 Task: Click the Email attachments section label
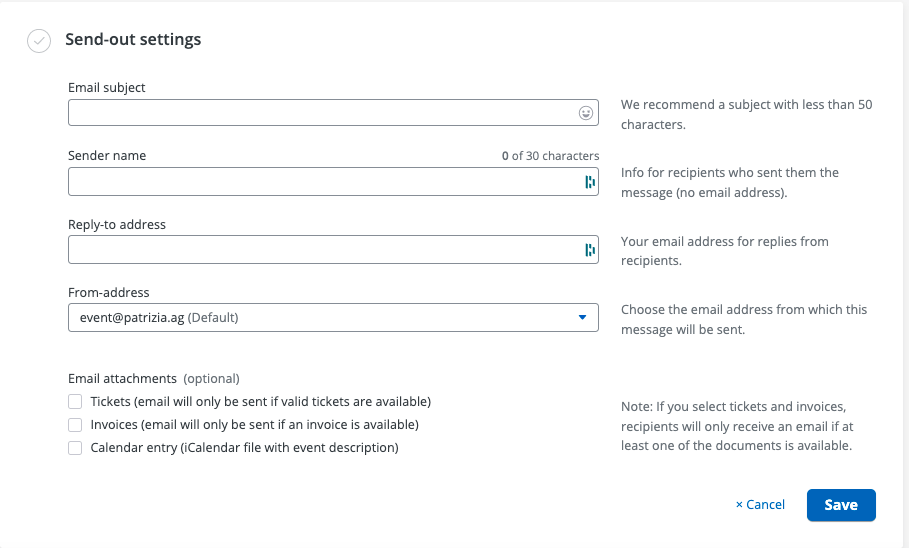[x=122, y=379]
